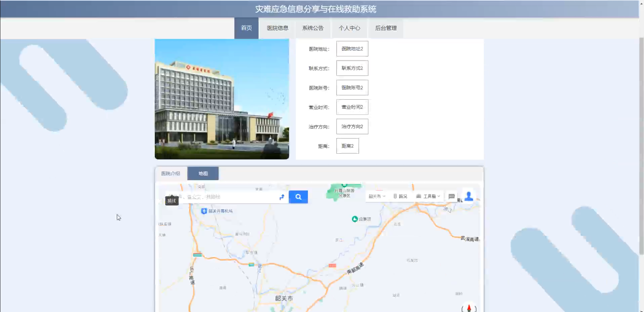Switch to the 医院介绍 tab
The width and height of the screenshot is (644, 312).
(x=171, y=173)
